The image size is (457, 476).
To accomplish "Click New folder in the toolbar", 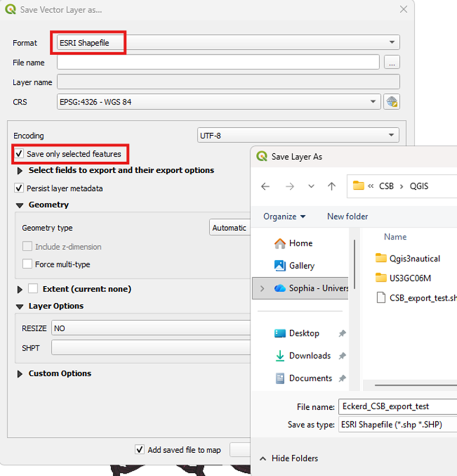I will pos(347,216).
